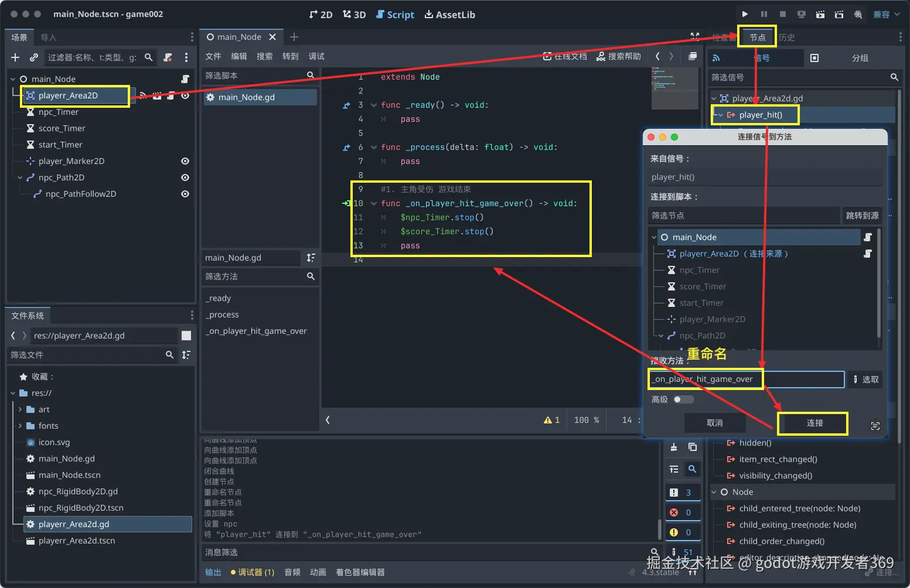Switch to the 导入 Import tab
The height and width of the screenshot is (588, 910).
pos(49,37)
